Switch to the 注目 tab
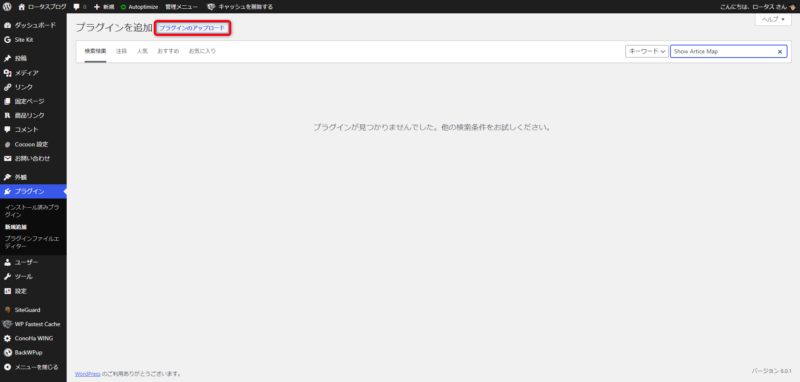The image size is (800, 382). tap(121, 52)
